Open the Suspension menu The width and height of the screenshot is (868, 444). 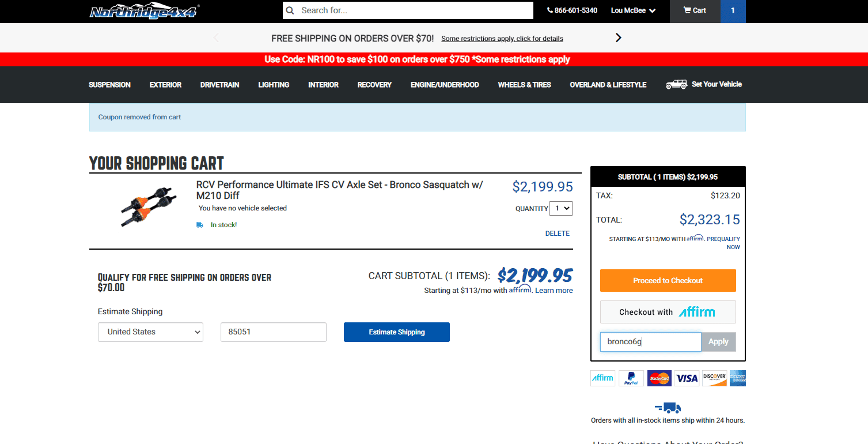tap(109, 85)
